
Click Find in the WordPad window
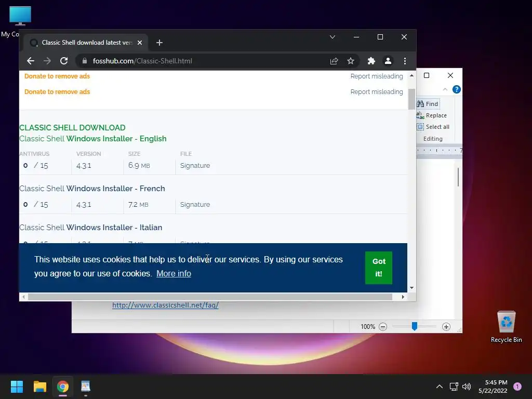click(x=428, y=104)
